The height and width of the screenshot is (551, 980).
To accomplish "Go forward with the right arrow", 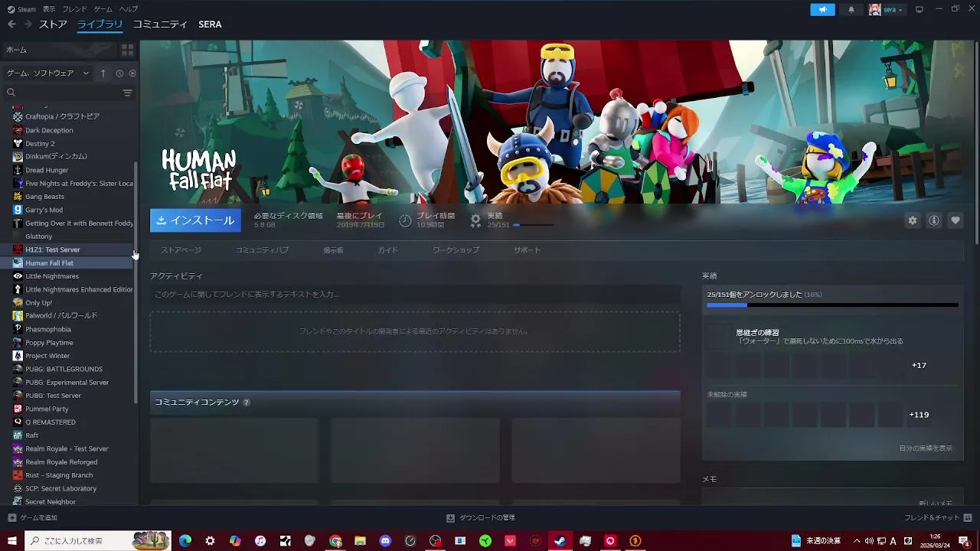I will click(28, 24).
